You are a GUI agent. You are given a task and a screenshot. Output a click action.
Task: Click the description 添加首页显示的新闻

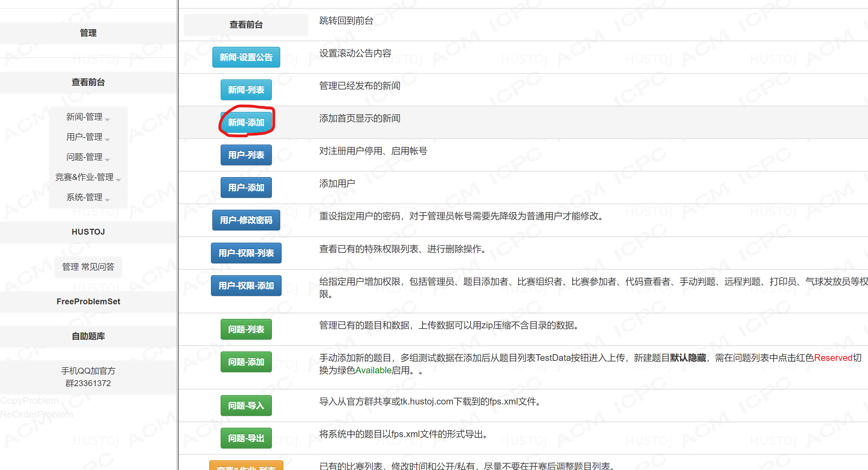(360, 119)
